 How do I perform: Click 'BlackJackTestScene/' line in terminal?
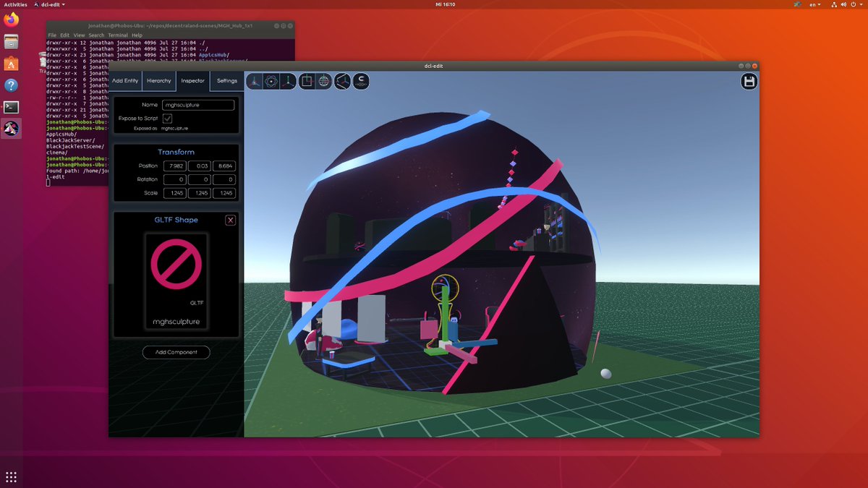pos(75,146)
